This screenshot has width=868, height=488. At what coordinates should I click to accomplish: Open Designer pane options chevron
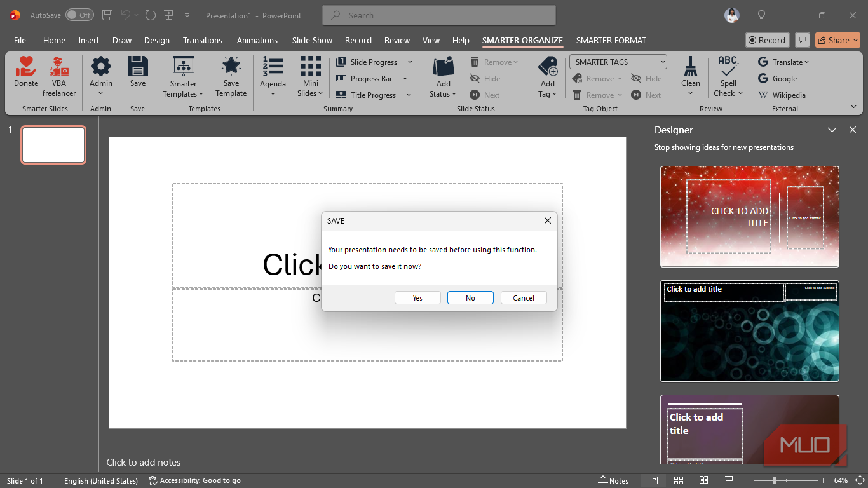tap(832, 130)
